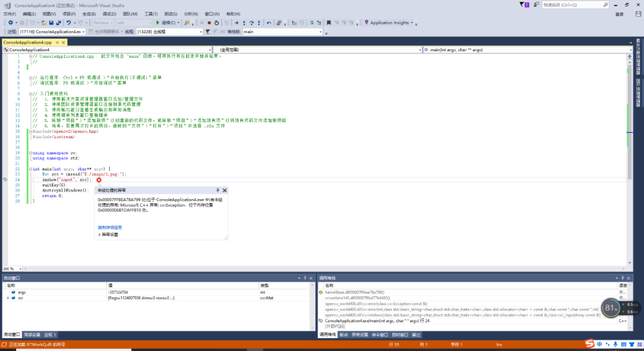Viewport: 644px width, 351px height.
Task: Click inside the Quick Launch search field
Action: pyautogui.click(x=572, y=5)
